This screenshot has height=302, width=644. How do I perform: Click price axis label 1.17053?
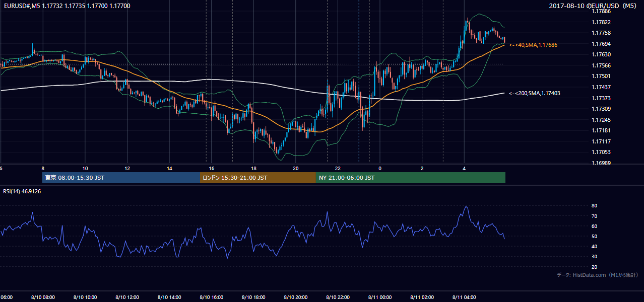[602, 152]
